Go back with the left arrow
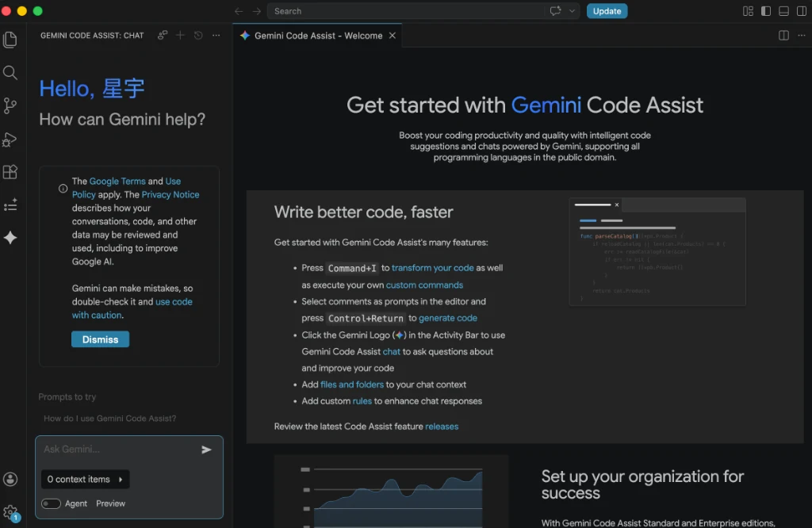812x528 pixels. pos(239,11)
